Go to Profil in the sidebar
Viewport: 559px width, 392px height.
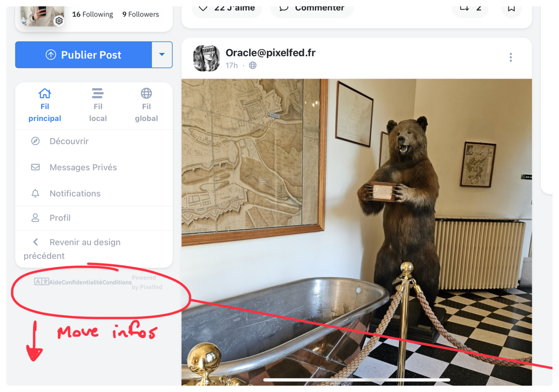click(60, 218)
